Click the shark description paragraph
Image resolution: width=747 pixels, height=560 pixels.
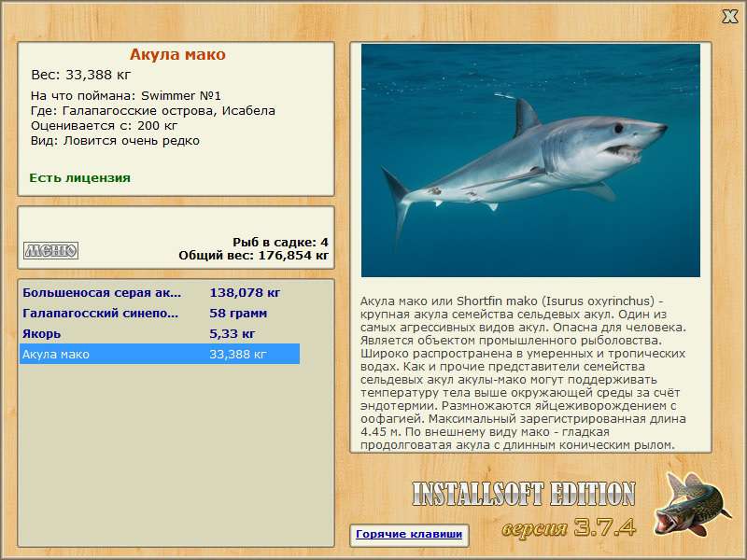click(x=523, y=372)
